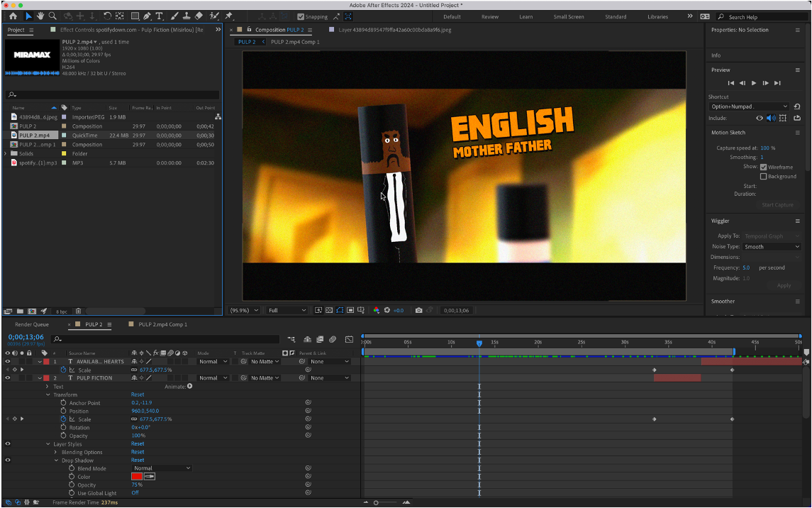The width and height of the screenshot is (812, 508).
Task: Toggle the transparency grid icon in viewer
Action: click(x=329, y=311)
